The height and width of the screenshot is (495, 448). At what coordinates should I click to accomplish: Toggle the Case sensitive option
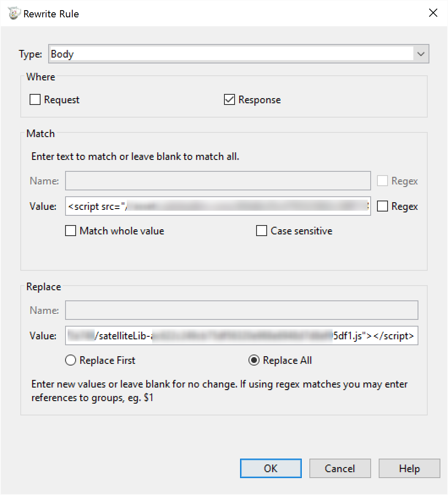point(262,231)
